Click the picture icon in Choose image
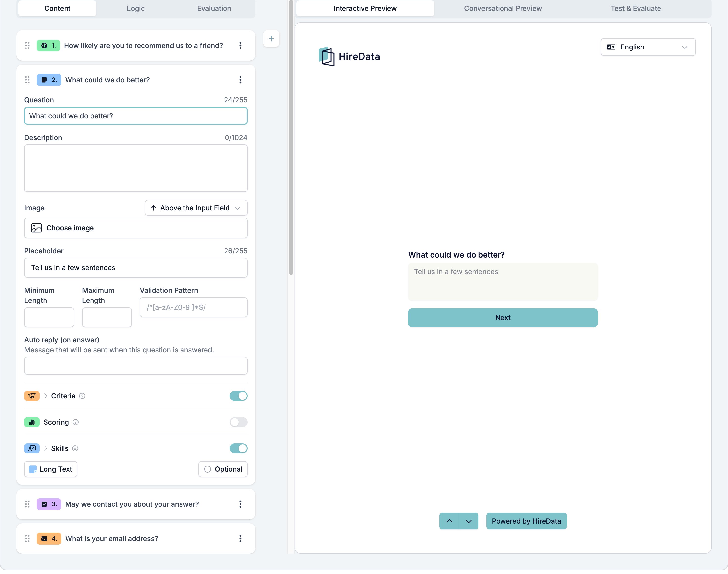This screenshot has height=574, width=728. point(36,228)
